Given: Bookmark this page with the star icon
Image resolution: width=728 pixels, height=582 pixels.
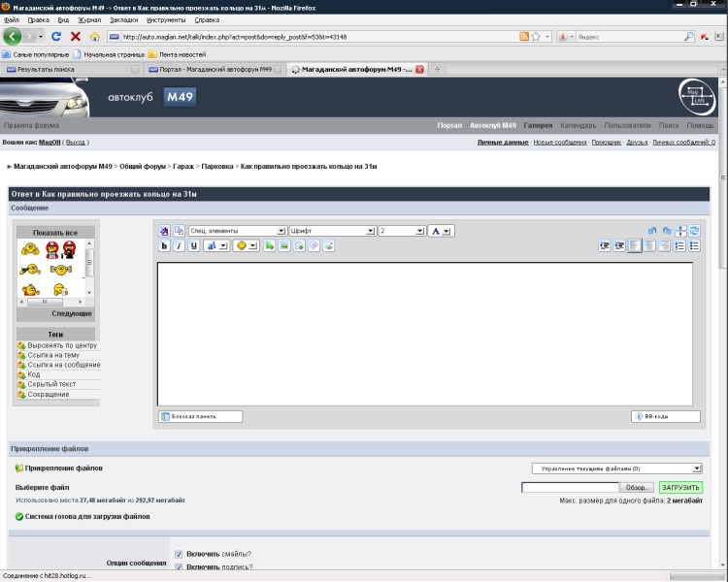Looking at the screenshot, I should coord(535,37).
